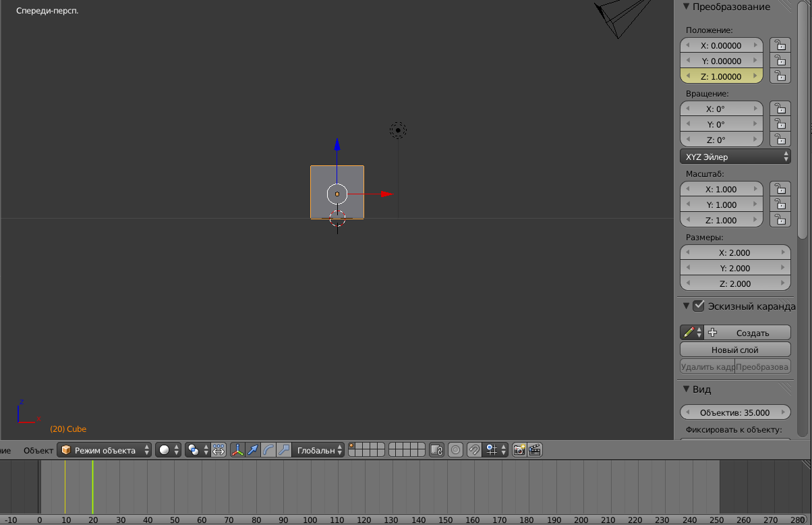
Task: Click the OpenGL render camera icon
Action: [519, 449]
